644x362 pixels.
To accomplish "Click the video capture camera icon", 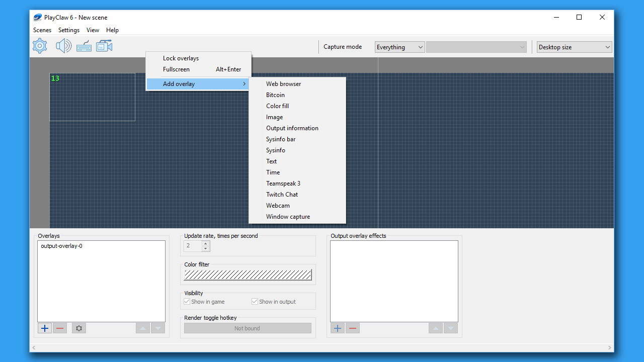I will (x=104, y=46).
